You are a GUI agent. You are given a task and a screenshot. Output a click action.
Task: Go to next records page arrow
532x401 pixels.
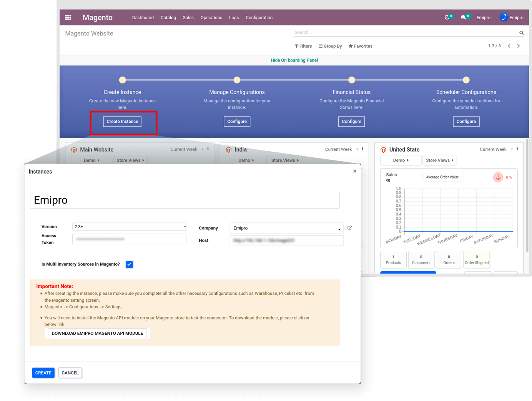pyautogui.click(x=519, y=46)
